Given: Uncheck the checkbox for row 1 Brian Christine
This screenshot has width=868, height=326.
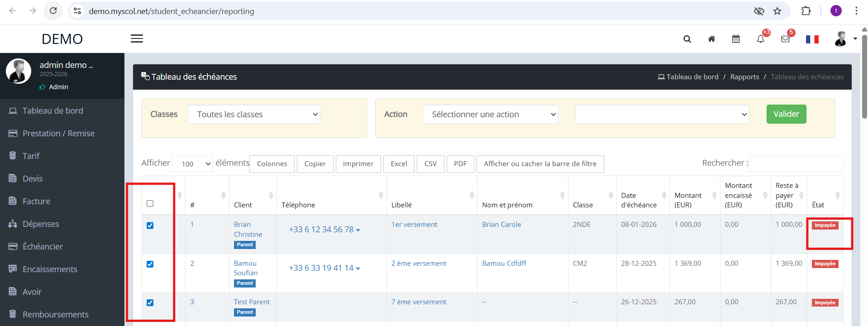Looking at the screenshot, I should click(150, 225).
